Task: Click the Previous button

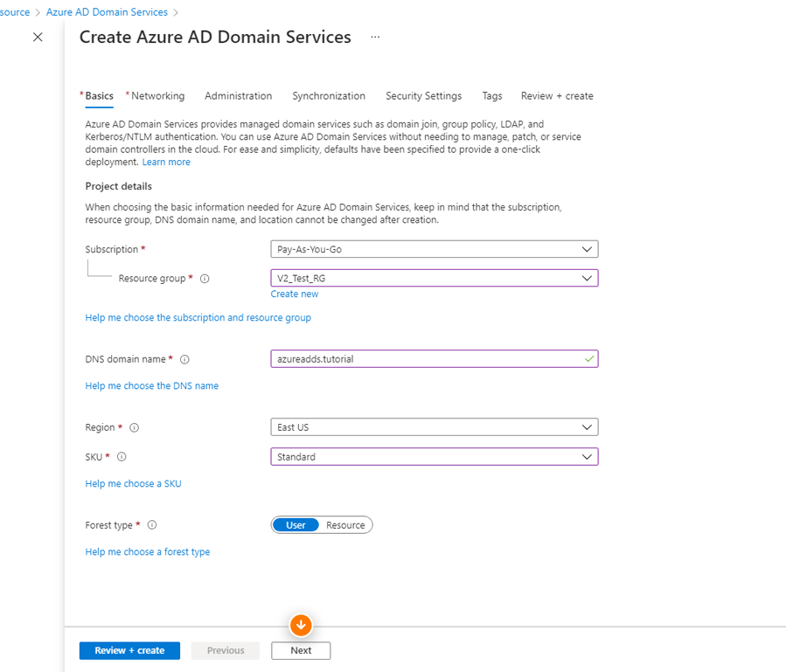Action: 226,650
